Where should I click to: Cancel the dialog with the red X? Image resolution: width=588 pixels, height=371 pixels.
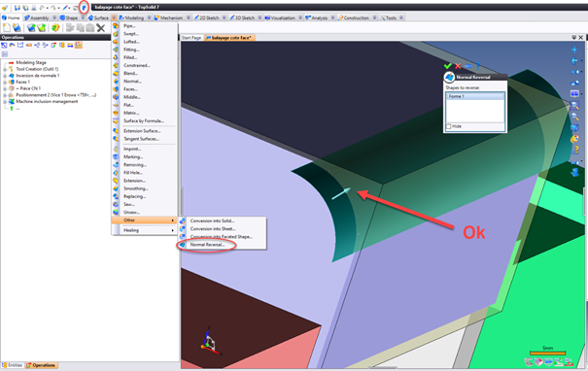click(458, 66)
